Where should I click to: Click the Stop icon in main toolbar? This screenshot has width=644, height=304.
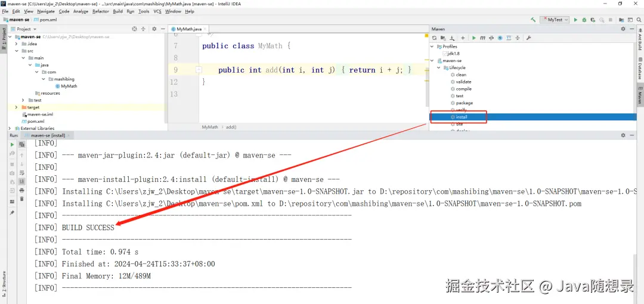[x=611, y=20]
